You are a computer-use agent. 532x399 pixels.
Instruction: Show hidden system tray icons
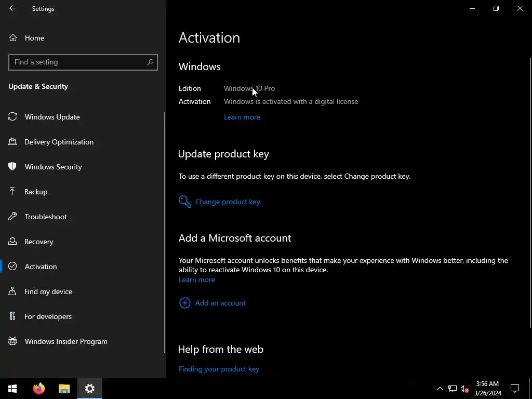tap(440, 389)
